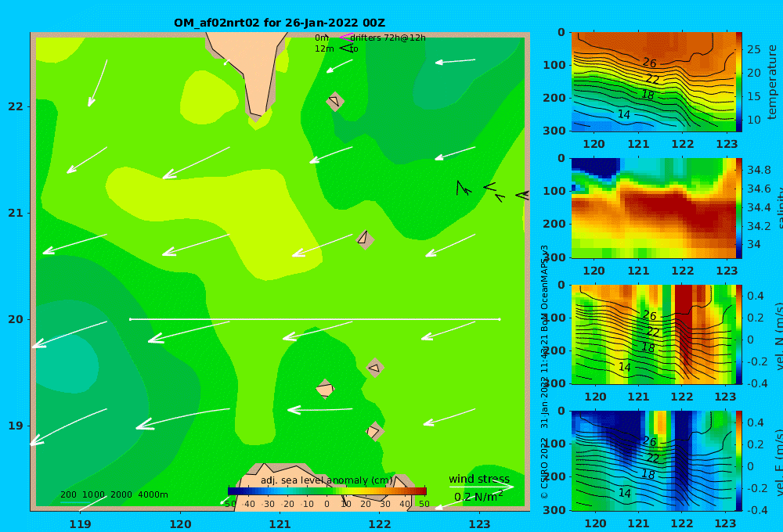The image size is (783, 532).
Task: Click the longitude 119 label on main map
Action: (x=80, y=524)
